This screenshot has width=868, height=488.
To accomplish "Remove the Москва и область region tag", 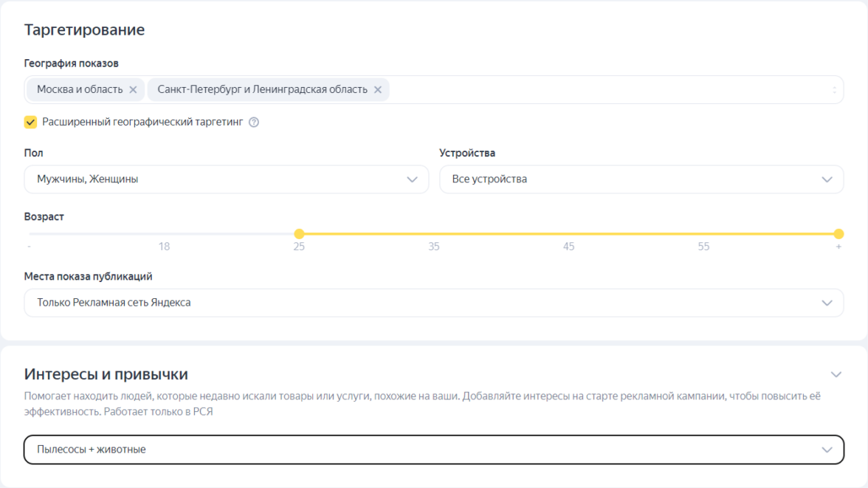I will pyautogui.click(x=133, y=90).
